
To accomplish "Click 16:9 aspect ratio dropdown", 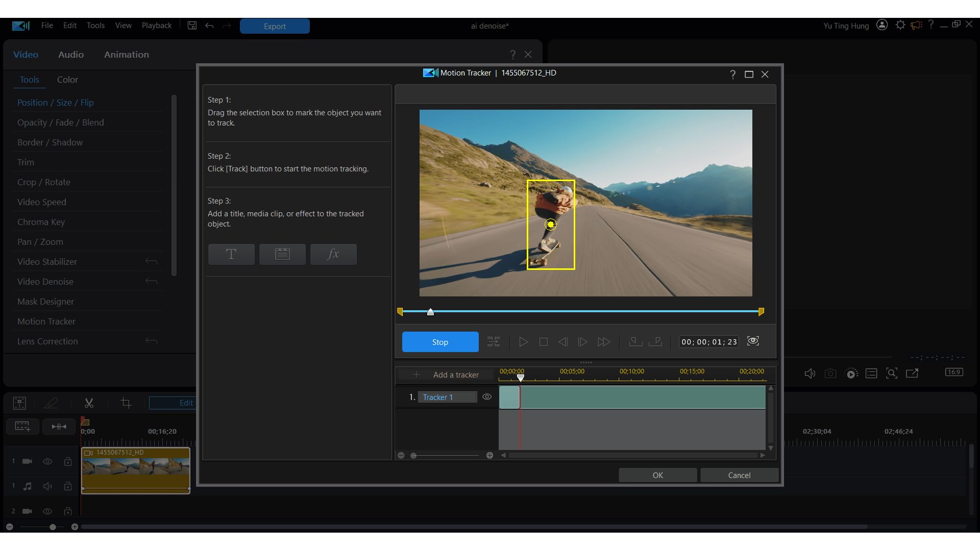I will [x=954, y=372].
